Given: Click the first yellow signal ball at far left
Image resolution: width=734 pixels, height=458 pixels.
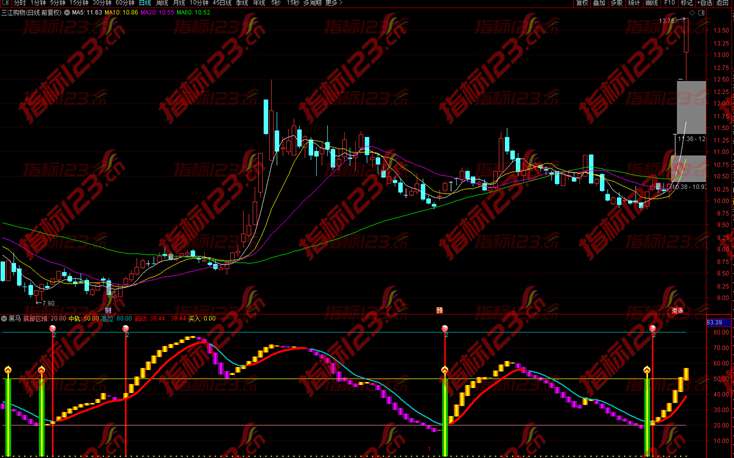Looking at the screenshot, I should tap(8, 370).
